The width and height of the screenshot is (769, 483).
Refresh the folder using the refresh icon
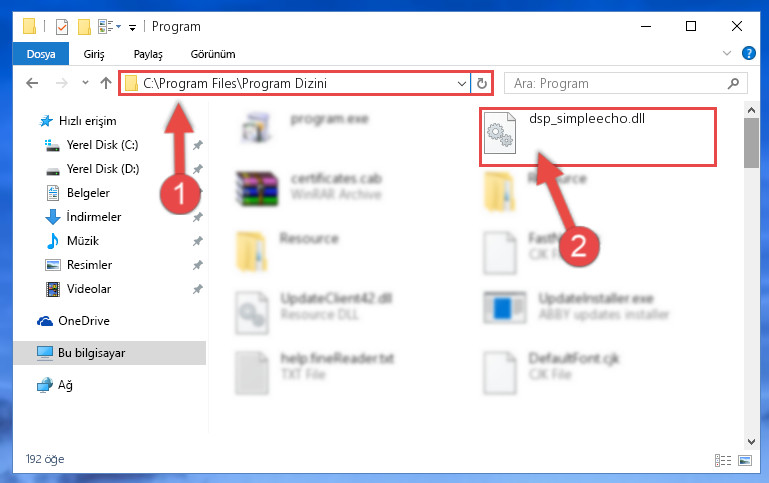(482, 84)
